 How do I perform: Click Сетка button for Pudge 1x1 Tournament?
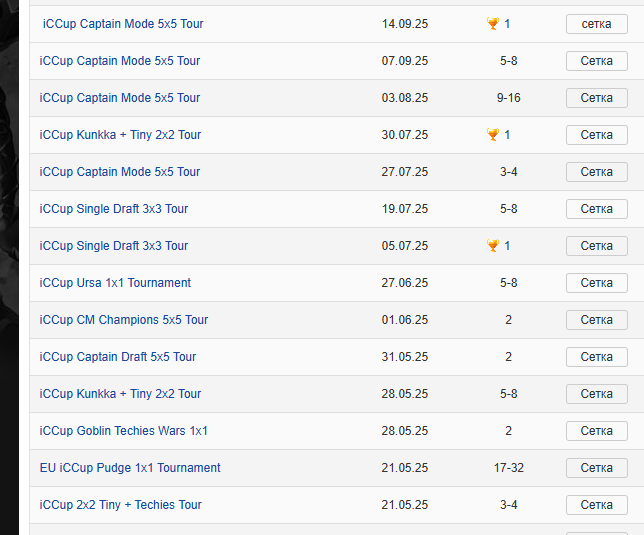coord(596,468)
